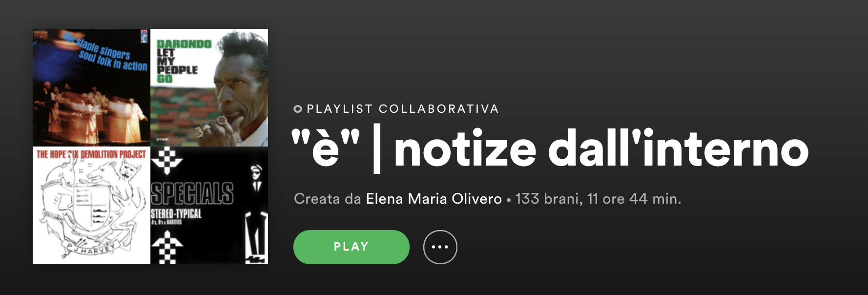The height and width of the screenshot is (295, 868).
Task: Select the Hope Six Demolition Project cover
Action: point(91,206)
